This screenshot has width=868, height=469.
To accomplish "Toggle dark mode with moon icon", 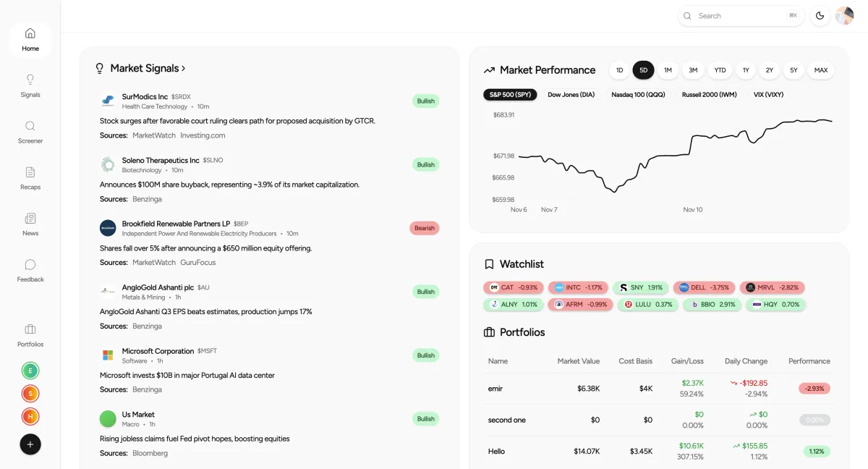I will [820, 16].
